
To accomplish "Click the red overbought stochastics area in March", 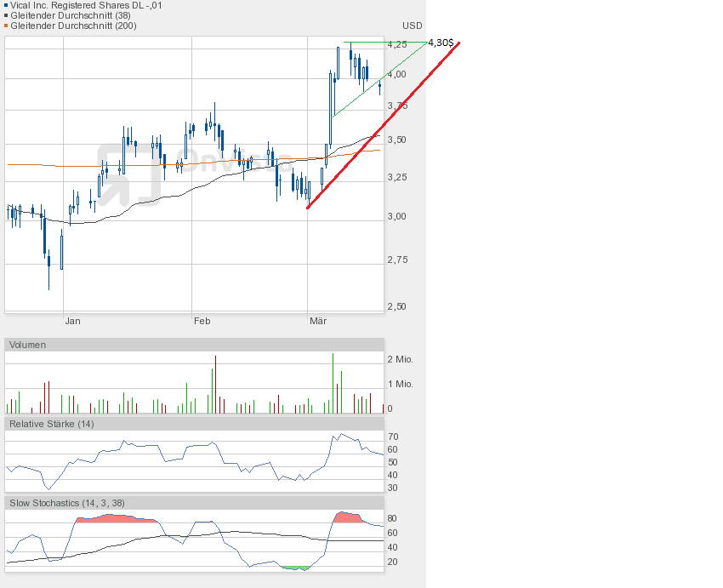I will click(x=346, y=517).
